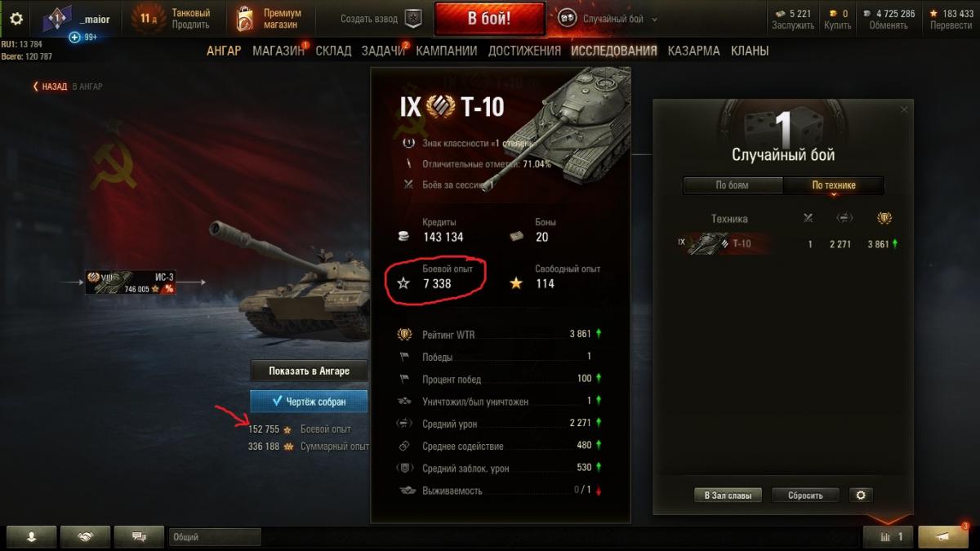
Task: Open the КАЗАРМА menu tab
Action: (x=693, y=51)
